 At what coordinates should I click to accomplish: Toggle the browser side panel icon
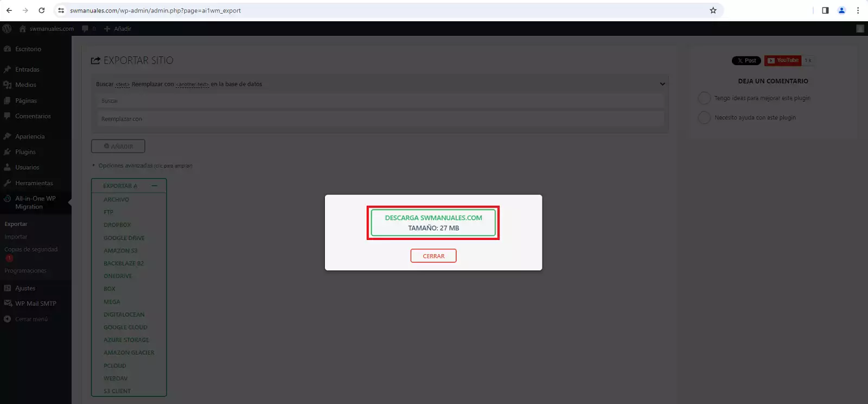[x=825, y=10]
